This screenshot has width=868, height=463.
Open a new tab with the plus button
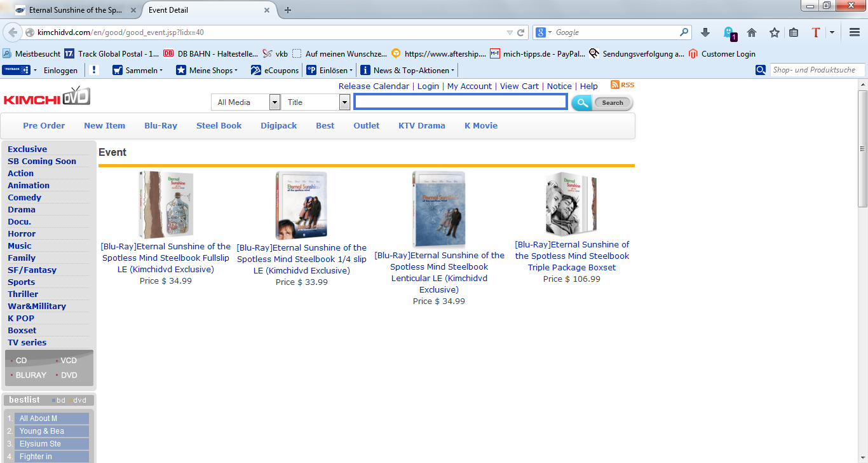tap(288, 10)
